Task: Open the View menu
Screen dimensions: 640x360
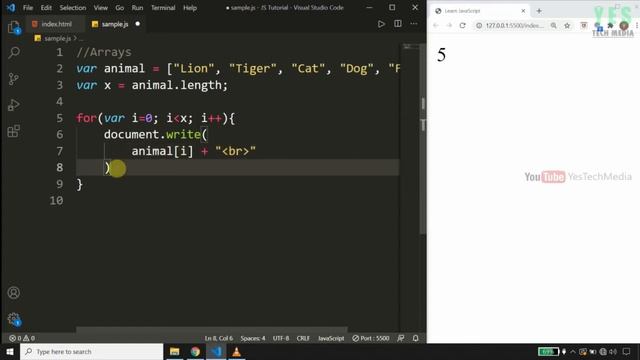Action: pos(100,8)
